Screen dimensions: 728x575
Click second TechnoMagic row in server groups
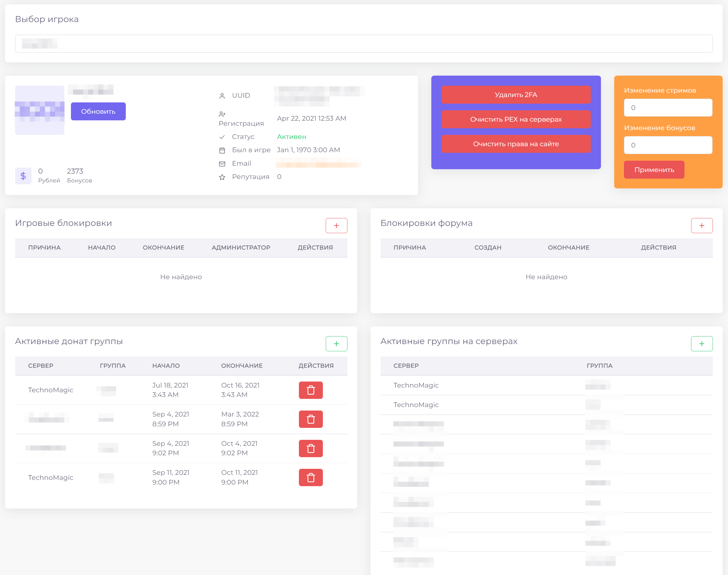546,405
